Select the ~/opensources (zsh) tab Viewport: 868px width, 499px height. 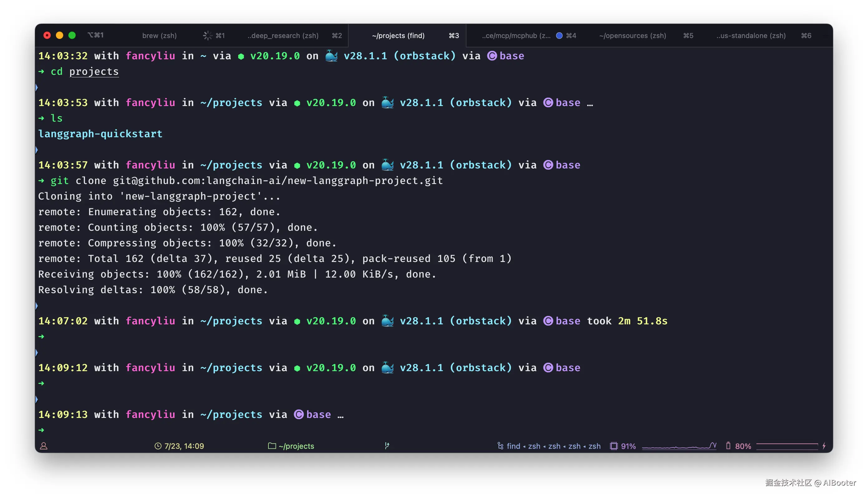click(632, 36)
